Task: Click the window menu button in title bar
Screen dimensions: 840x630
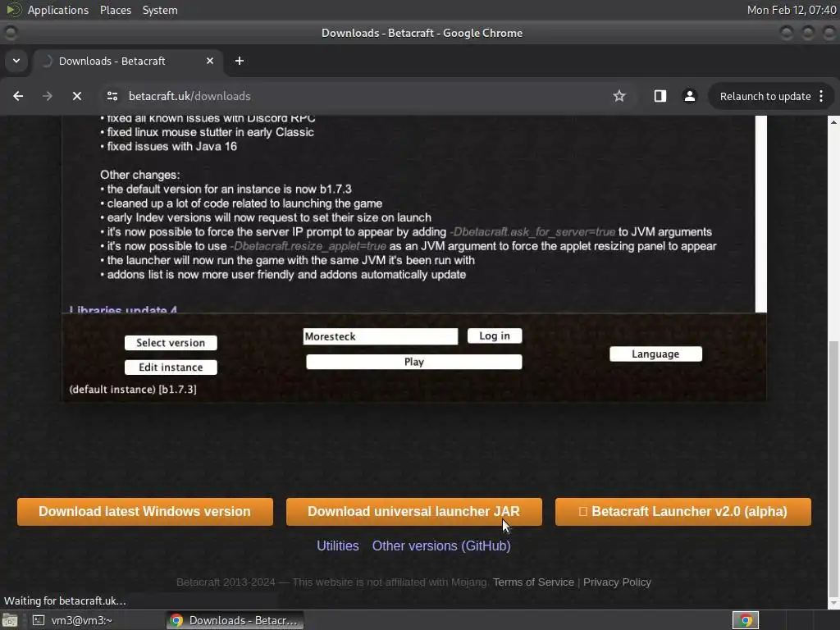Action: [11, 33]
